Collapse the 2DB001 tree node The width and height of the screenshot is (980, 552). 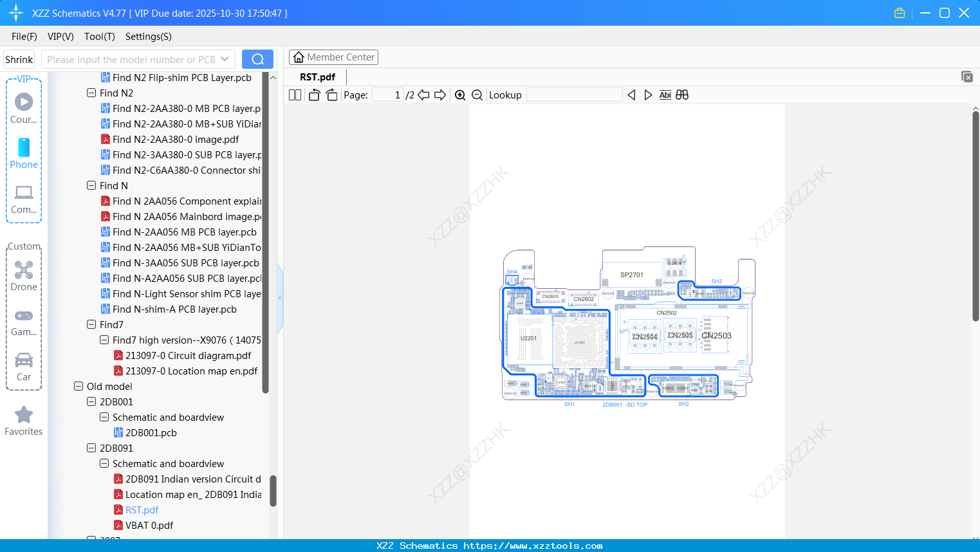click(x=91, y=401)
